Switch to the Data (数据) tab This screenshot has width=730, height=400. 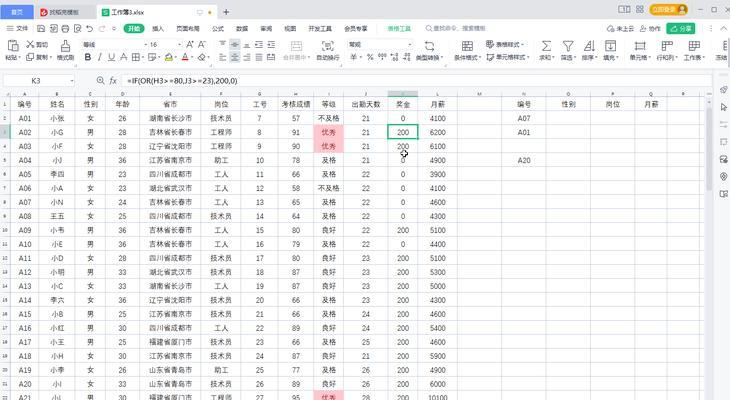pos(242,28)
